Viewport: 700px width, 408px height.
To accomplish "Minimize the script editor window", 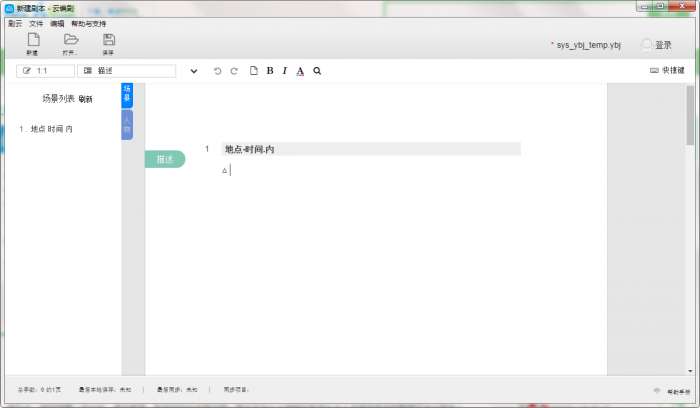I will pyautogui.click(x=644, y=7).
